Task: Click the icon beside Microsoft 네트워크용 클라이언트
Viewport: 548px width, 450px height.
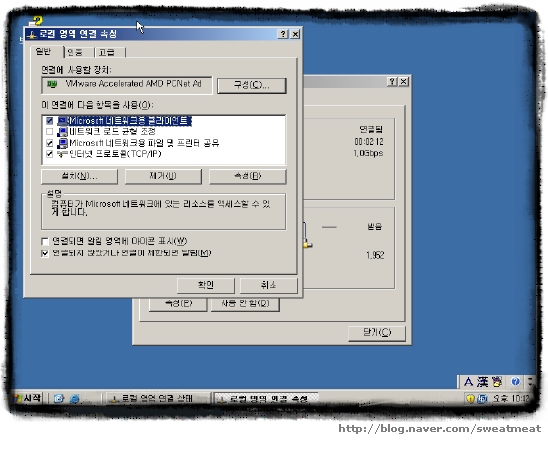Action: pyautogui.click(x=62, y=121)
